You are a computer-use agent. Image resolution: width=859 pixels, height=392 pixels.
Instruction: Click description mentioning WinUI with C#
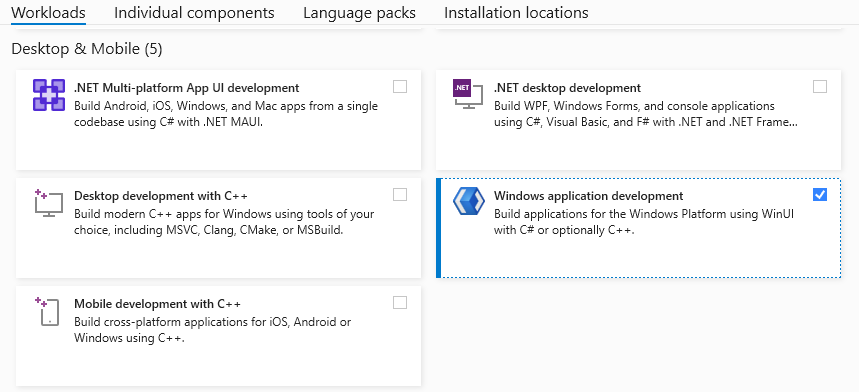(x=644, y=222)
